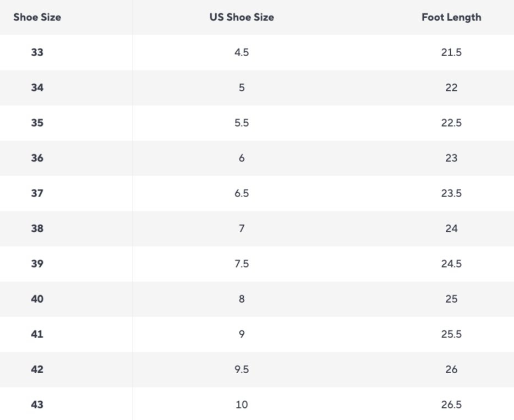
Task: Select shoe size 33 in first column
Action: (x=37, y=52)
